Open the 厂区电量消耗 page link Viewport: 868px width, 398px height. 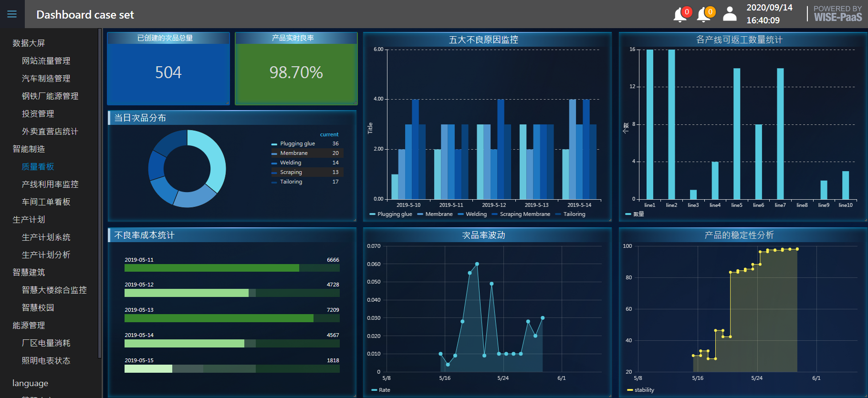click(x=46, y=343)
